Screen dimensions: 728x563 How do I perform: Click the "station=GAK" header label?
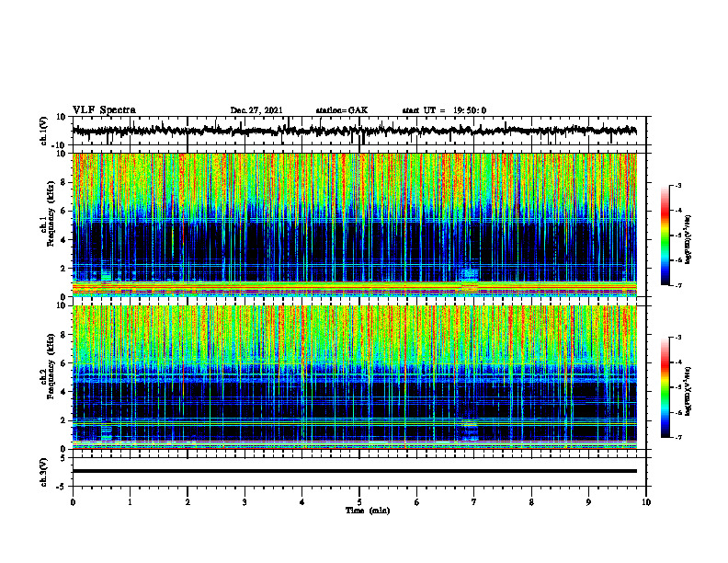click(x=342, y=110)
